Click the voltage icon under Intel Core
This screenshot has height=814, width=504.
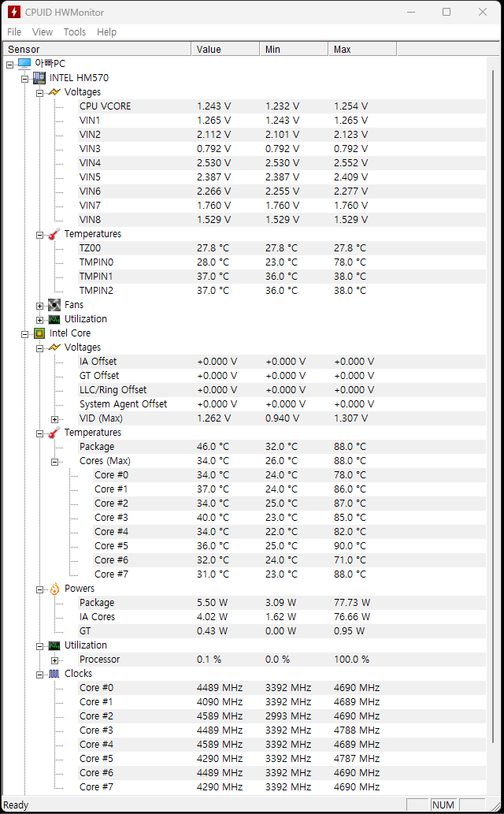pyautogui.click(x=54, y=348)
